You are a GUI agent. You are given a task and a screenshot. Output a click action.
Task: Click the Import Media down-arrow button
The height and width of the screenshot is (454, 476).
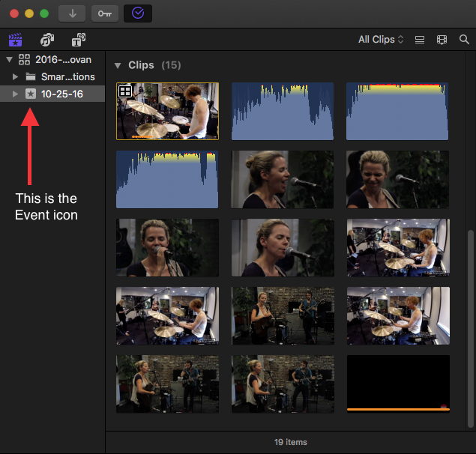pos(73,13)
